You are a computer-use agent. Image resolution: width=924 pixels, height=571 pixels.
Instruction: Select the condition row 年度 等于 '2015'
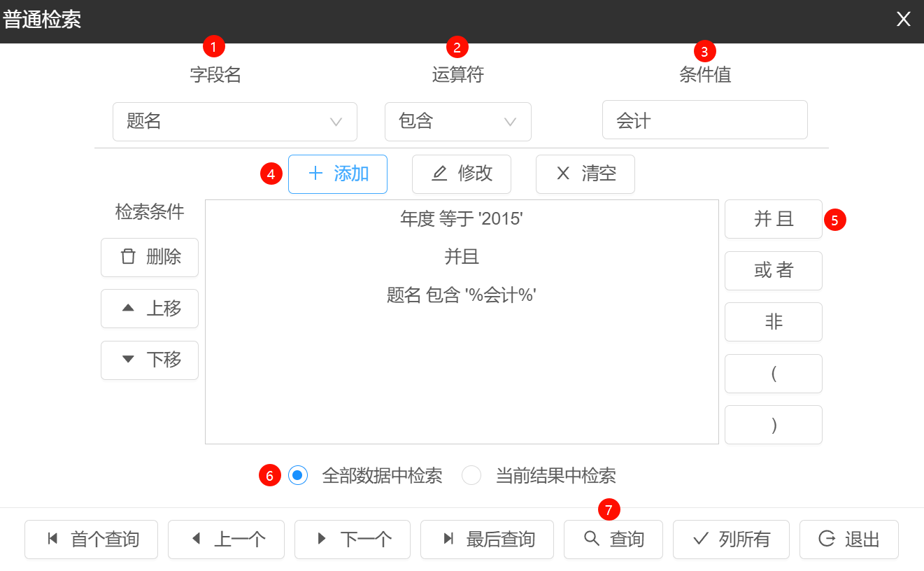[x=462, y=219]
